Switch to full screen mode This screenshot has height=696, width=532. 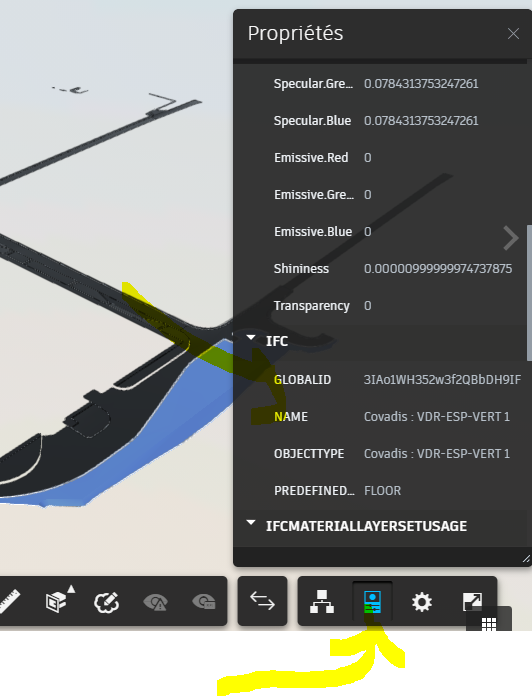point(472,601)
